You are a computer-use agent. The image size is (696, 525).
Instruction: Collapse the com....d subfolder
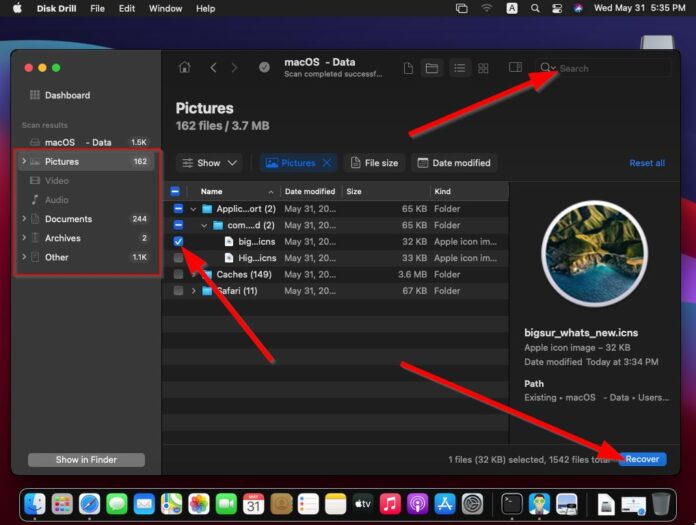(x=204, y=225)
